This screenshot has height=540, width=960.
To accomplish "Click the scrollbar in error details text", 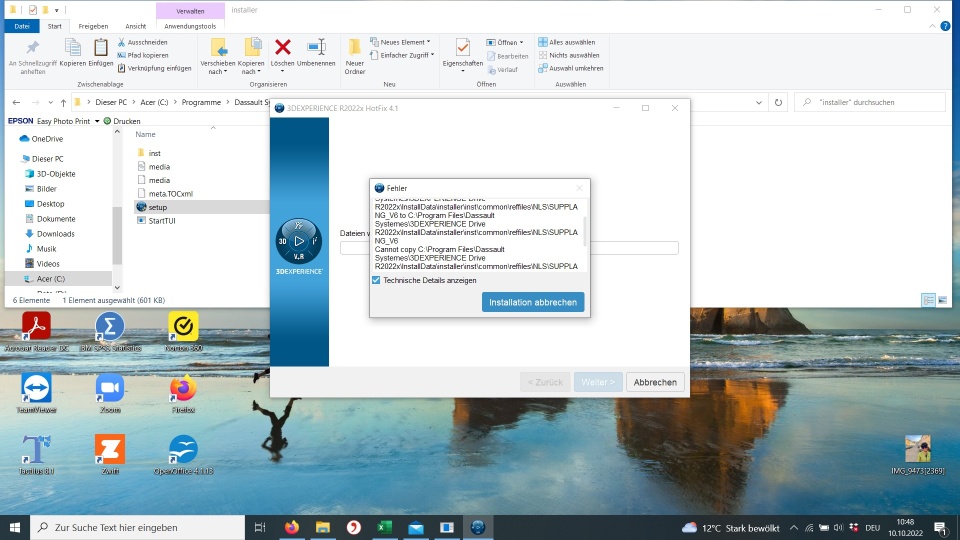I will [x=584, y=231].
